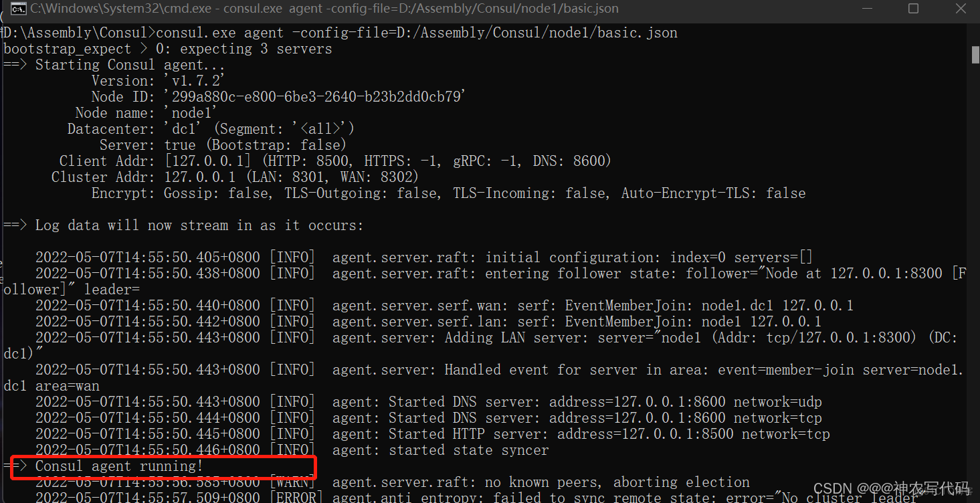Click 'Started HTTP server' address 8500 log line
This screenshot has height=503, width=980.
point(432,434)
